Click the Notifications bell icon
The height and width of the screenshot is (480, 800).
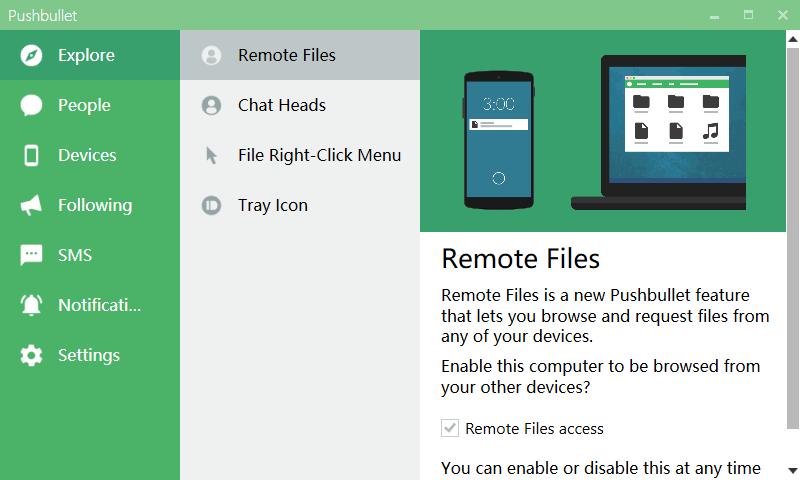(32, 305)
